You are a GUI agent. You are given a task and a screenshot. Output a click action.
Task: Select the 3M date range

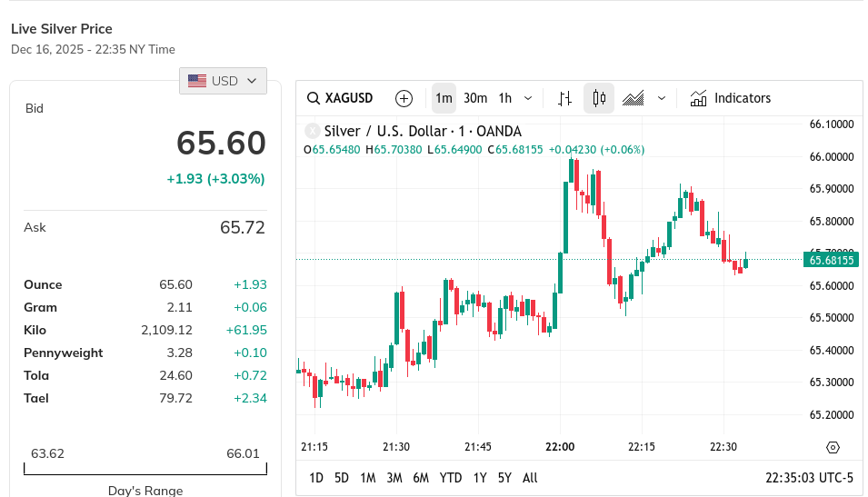394,478
